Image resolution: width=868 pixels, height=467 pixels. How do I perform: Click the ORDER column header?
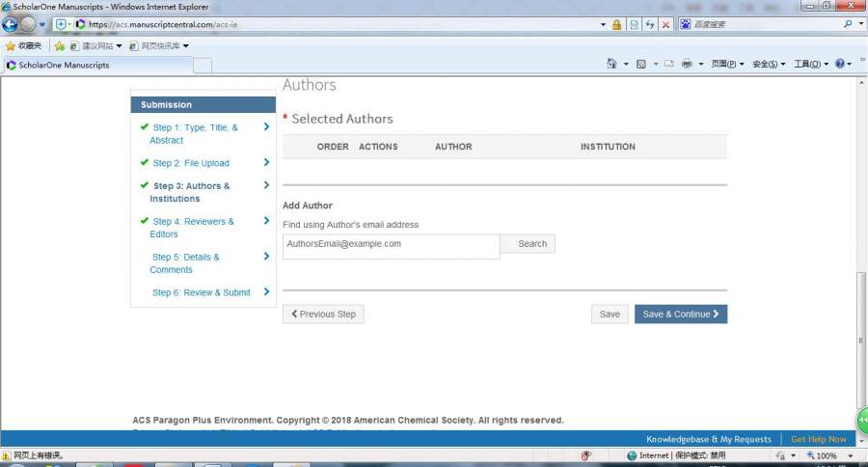(333, 147)
